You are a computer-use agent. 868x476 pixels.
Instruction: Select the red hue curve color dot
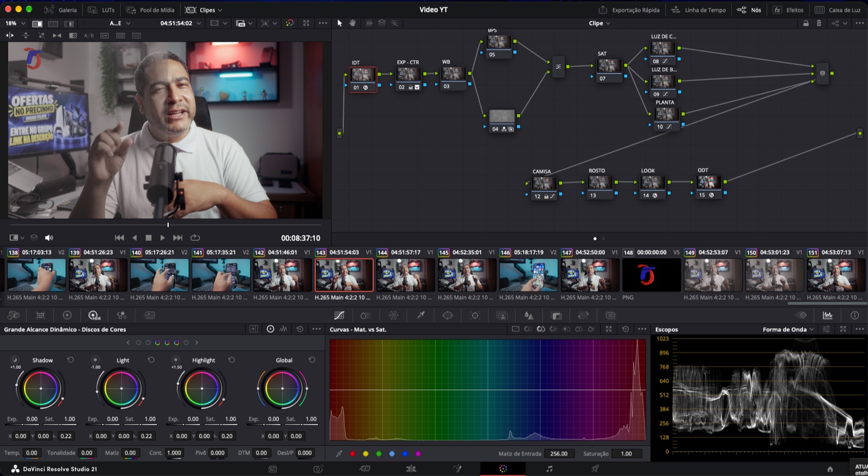(x=353, y=454)
